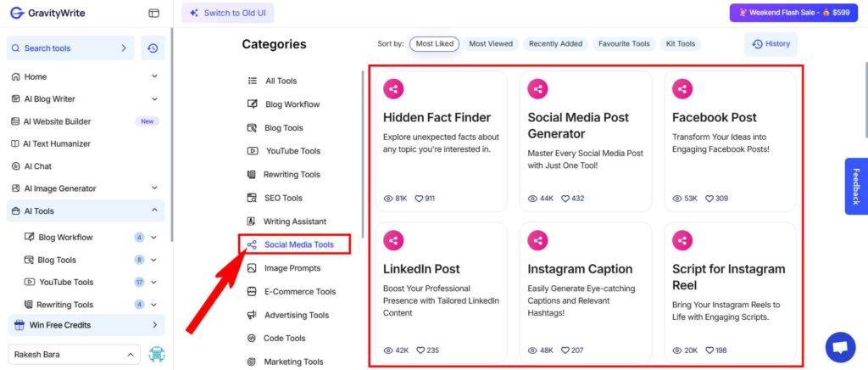This screenshot has width=868, height=370.
Task: Collapse the AI Tools section chevron
Action: (x=154, y=210)
